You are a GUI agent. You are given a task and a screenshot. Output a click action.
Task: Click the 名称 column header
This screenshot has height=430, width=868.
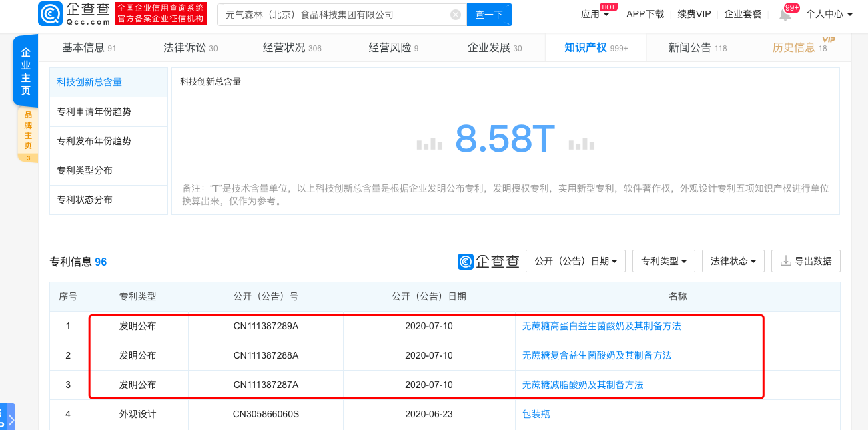(x=677, y=297)
